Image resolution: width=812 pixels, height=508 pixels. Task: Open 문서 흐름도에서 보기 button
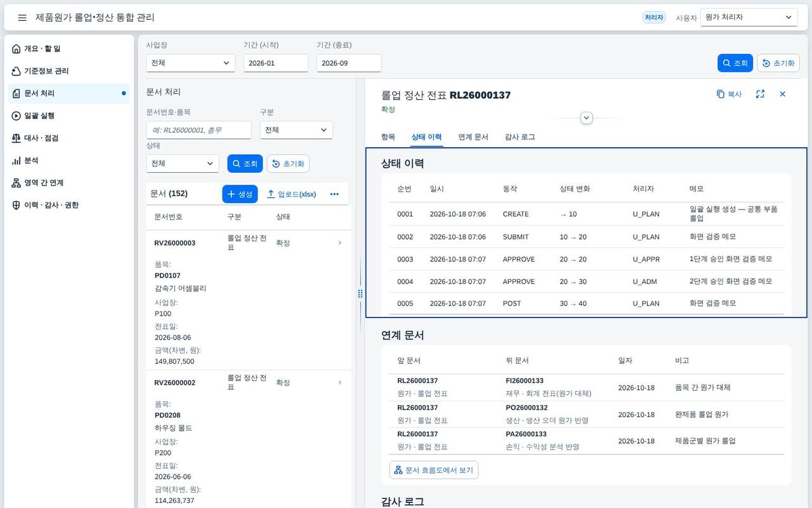[434, 470]
